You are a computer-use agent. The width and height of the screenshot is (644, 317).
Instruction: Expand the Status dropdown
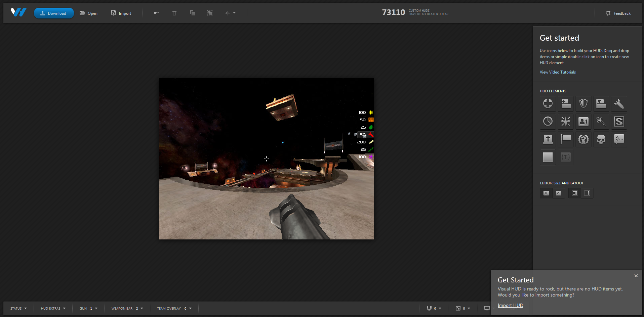click(18, 308)
